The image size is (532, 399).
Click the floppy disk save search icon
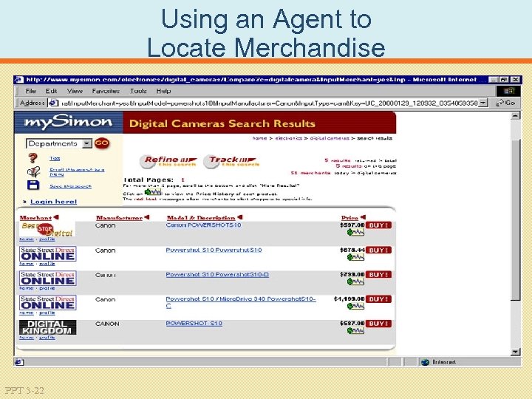(x=33, y=185)
